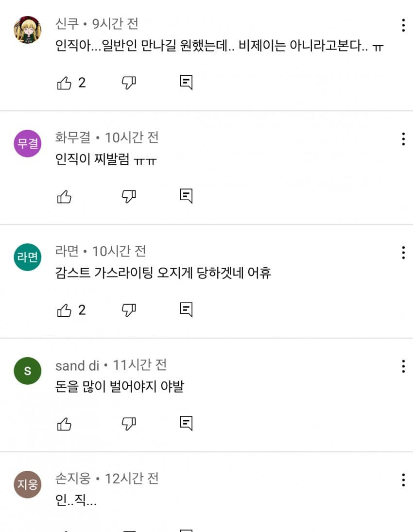The image size is (413, 532).
Task: Dislike 라면's comment
Action: (129, 310)
